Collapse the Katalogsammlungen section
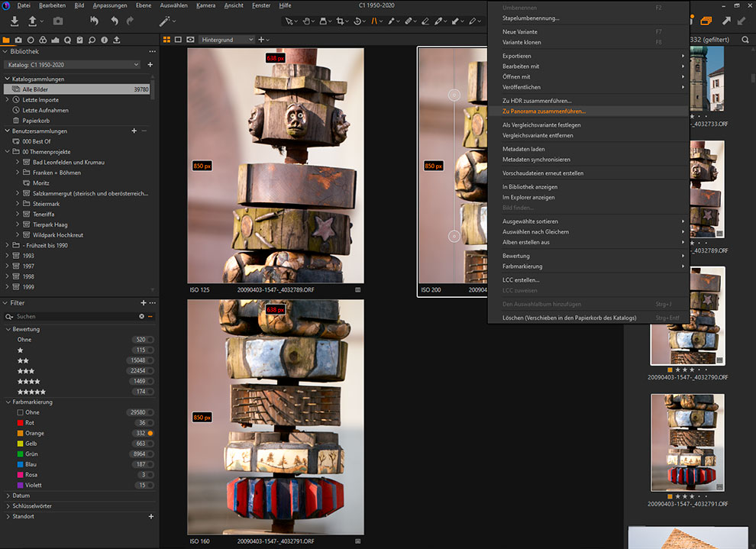Image resolution: width=756 pixels, height=549 pixels. (x=7, y=79)
